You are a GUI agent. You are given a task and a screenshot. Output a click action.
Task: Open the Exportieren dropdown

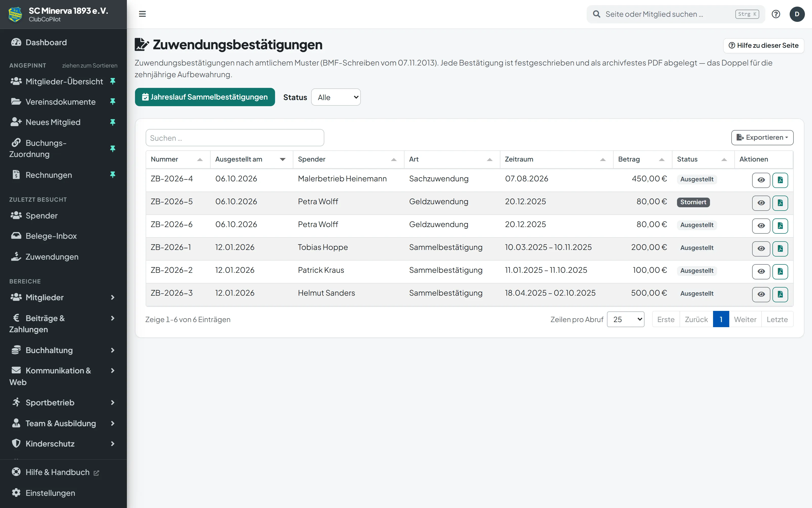[762, 137]
